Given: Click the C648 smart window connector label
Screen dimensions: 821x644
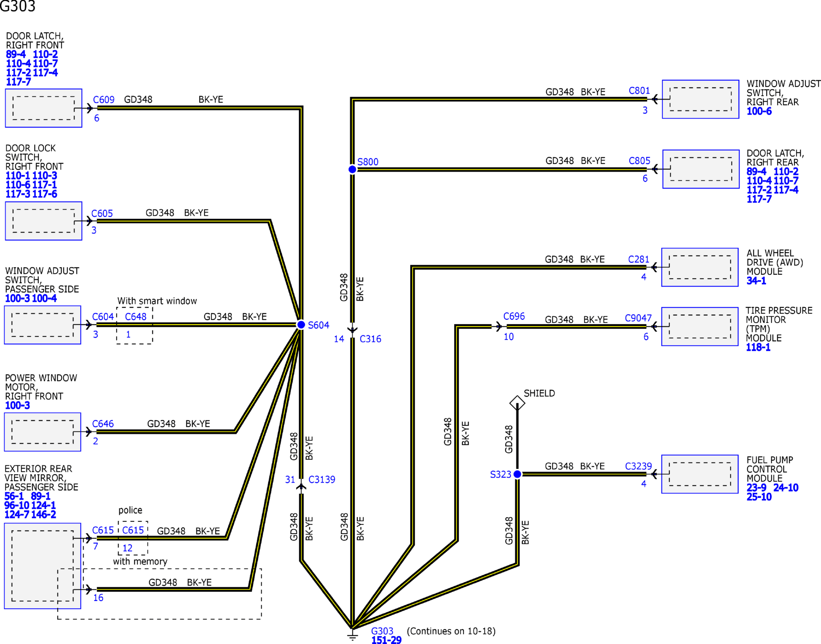Looking at the screenshot, I should click(136, 317).
